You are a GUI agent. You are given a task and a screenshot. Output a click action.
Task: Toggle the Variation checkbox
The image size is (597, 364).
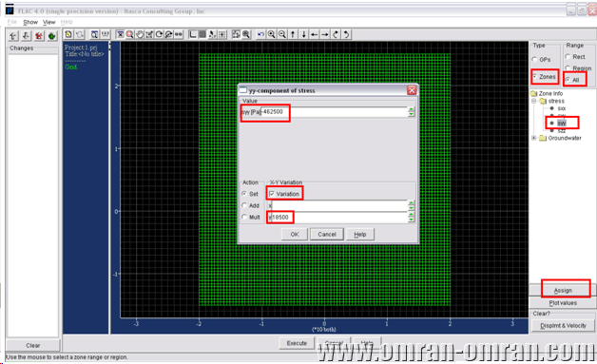click(x=272, y=194)
